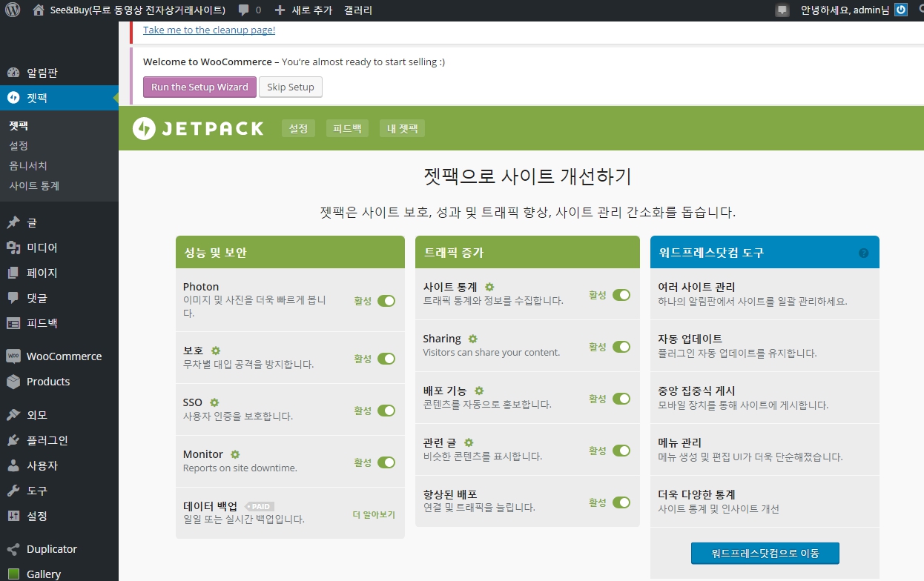Screen dimensions: 924x581
Task: Expand the 플러그인 sidebar menu
Action: pos(47,440)
